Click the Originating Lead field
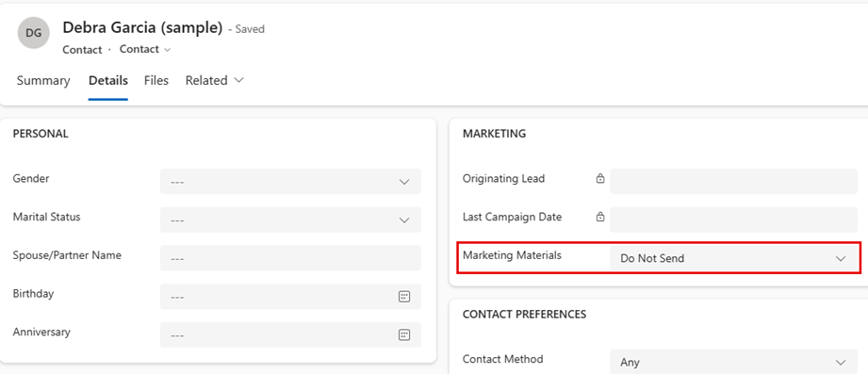This screenshot has height=374, width=868. (734, 182)
